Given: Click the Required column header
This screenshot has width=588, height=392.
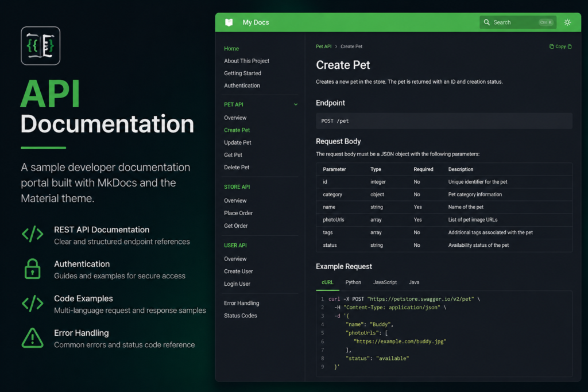Looking at the screenshot, I should 423,169.
